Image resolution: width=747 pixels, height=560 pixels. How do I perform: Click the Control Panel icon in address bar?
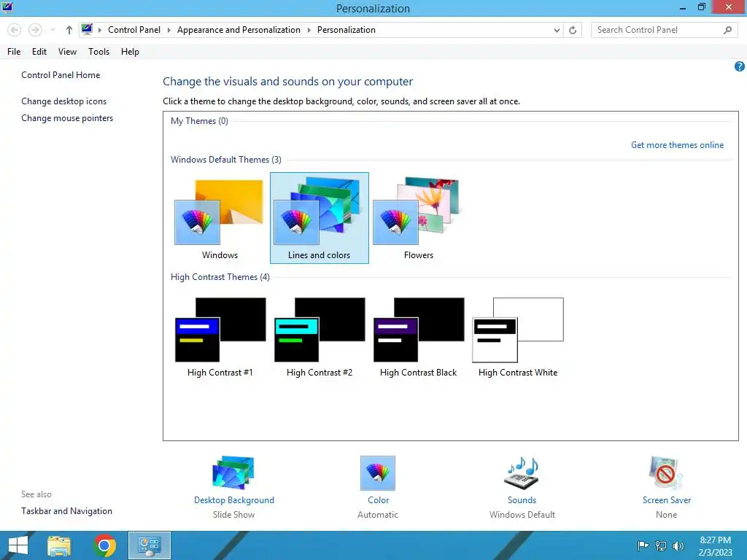(87, 29)
